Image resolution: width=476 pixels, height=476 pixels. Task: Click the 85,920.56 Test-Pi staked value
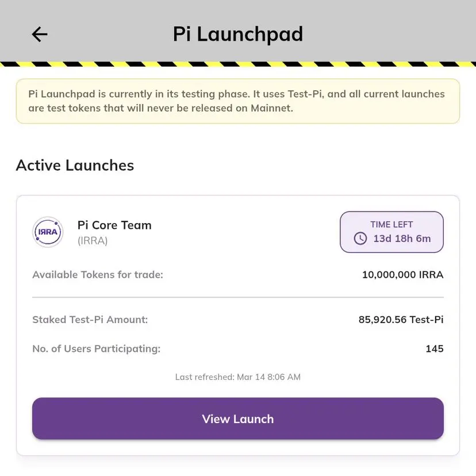401,320
